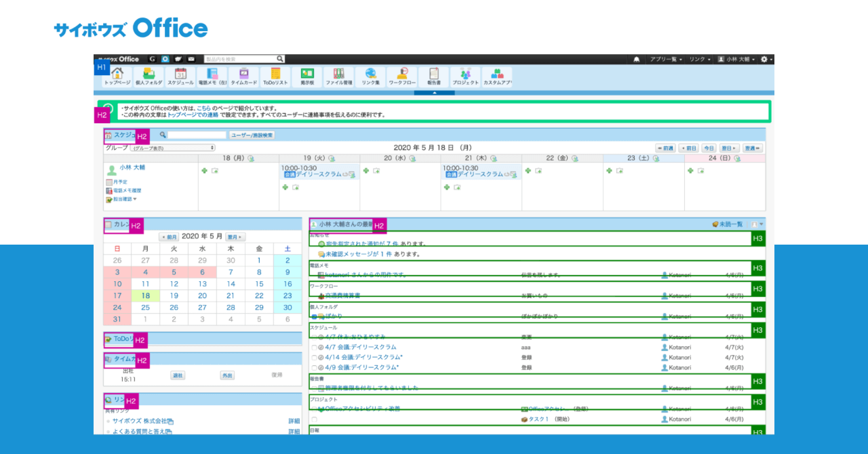Click the availability search icon beside 23 (土)
868x454 pixels.
pos(656,158)
